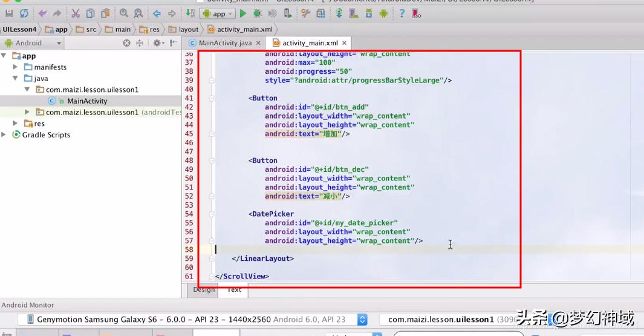The height and width of the screenshot is (336, 644).
Task: Click the layout breadcrumb folder
Action: [184, 29]
